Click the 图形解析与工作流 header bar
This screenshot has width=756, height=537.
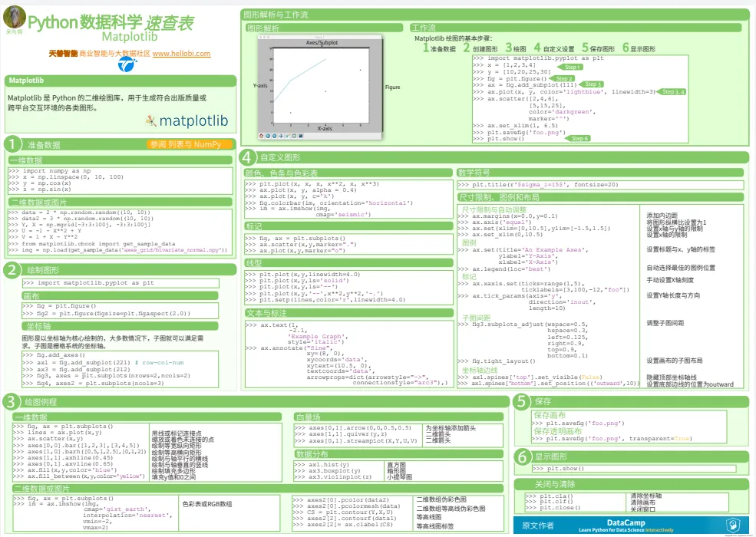point(494,15)
